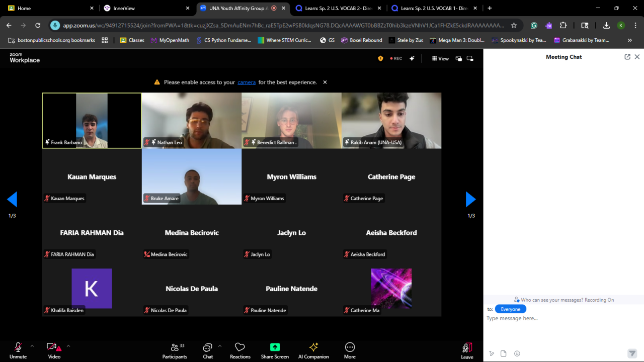
Task: Select Frank Barbano's video tile
Action: tap(92, 121)
